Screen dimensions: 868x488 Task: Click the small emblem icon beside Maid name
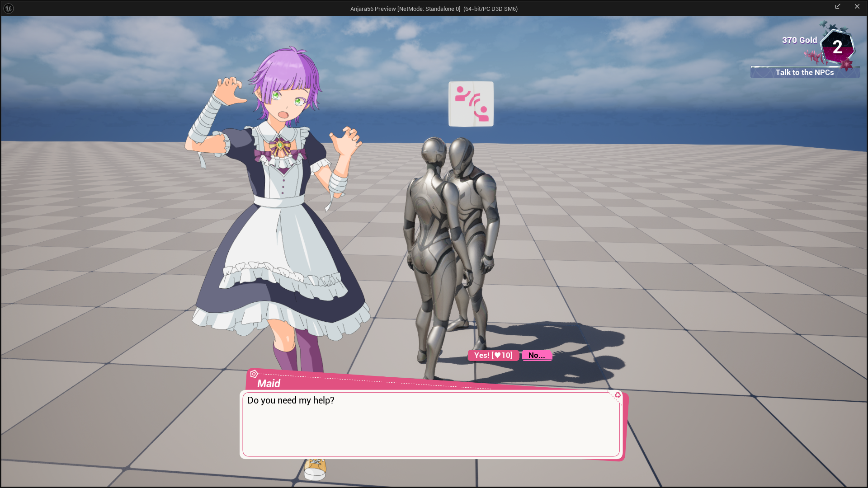point(254,374)
